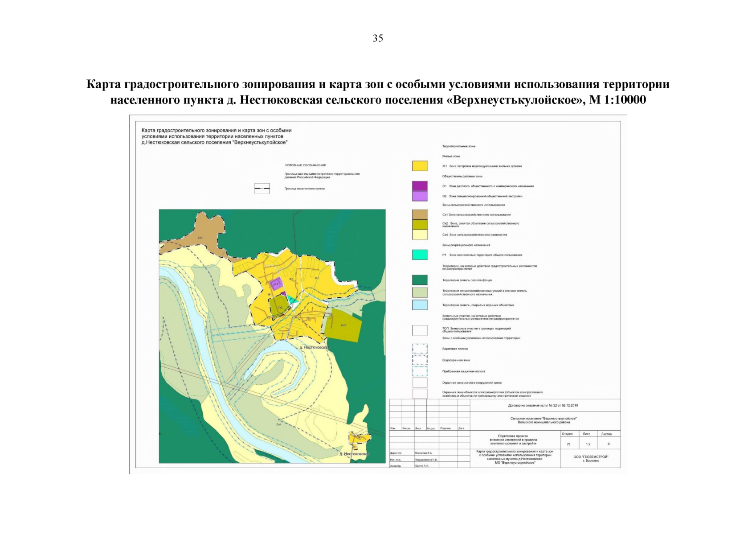Select the Изм. column header
The height and width of the screenshot is (535, 756).
click(393, 428)
